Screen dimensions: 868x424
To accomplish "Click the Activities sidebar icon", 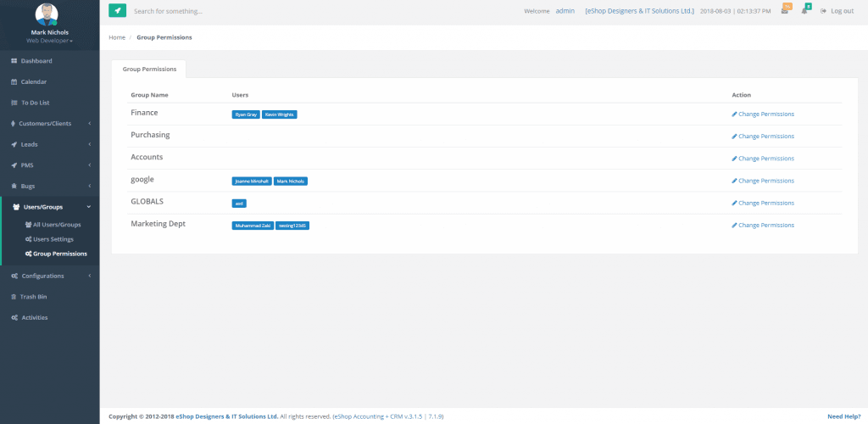I will pyautogui.click(x=14, y=317).
